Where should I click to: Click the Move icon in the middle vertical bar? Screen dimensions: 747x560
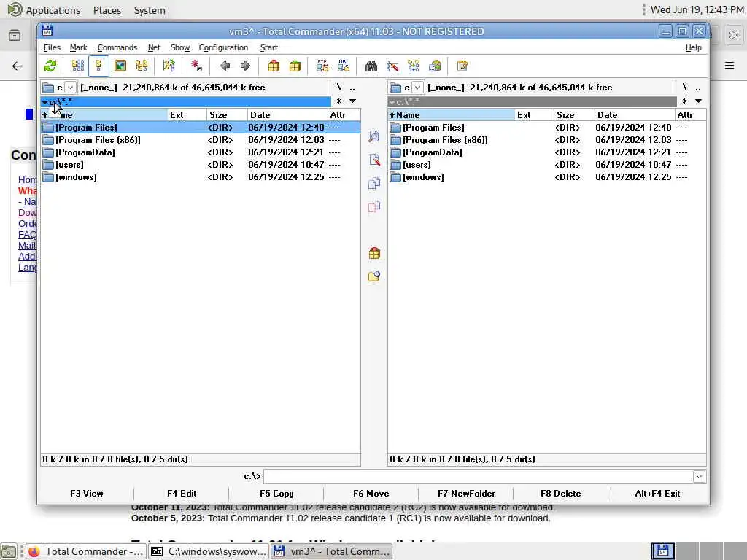pyautogui.click(x=374, y=206)
